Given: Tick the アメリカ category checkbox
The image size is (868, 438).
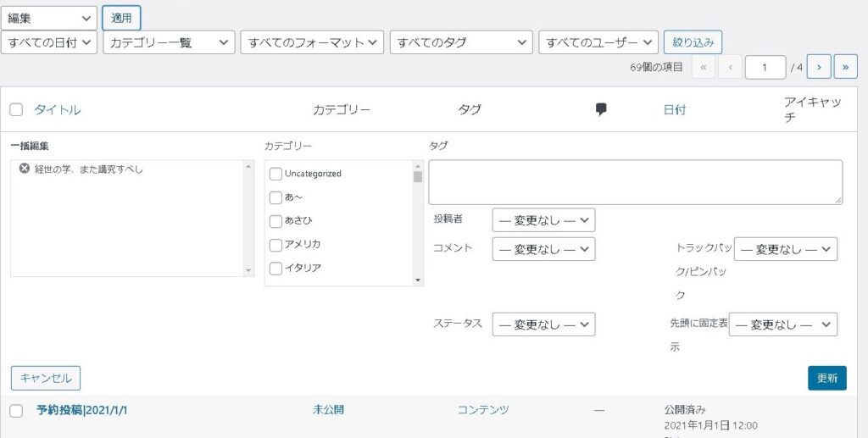Looking at the screenshot, I should [x=275, y=245].
